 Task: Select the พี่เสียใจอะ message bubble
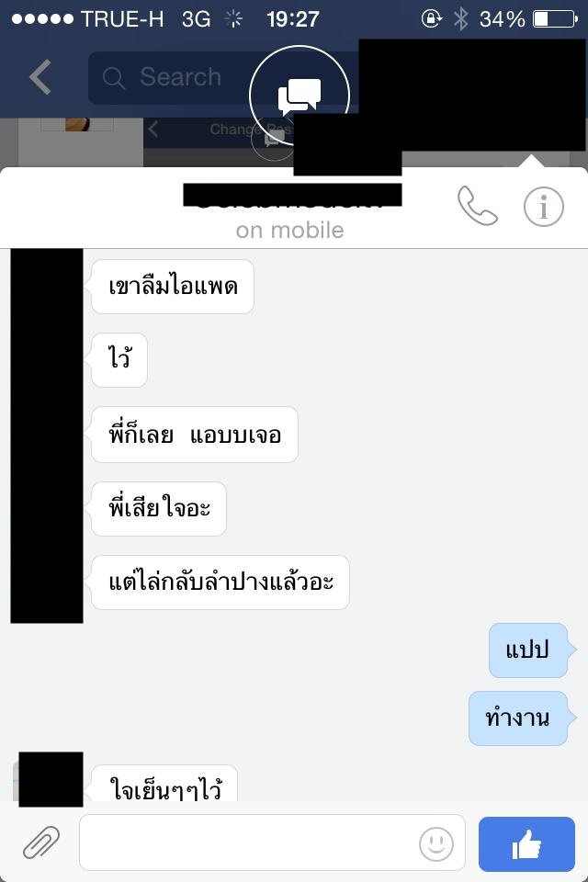tap(159, 508)
